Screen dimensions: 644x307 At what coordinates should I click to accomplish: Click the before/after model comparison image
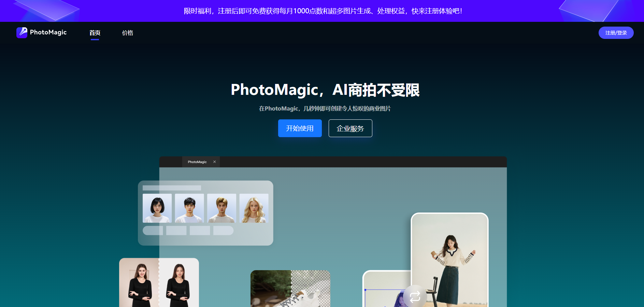coord(159,282)
